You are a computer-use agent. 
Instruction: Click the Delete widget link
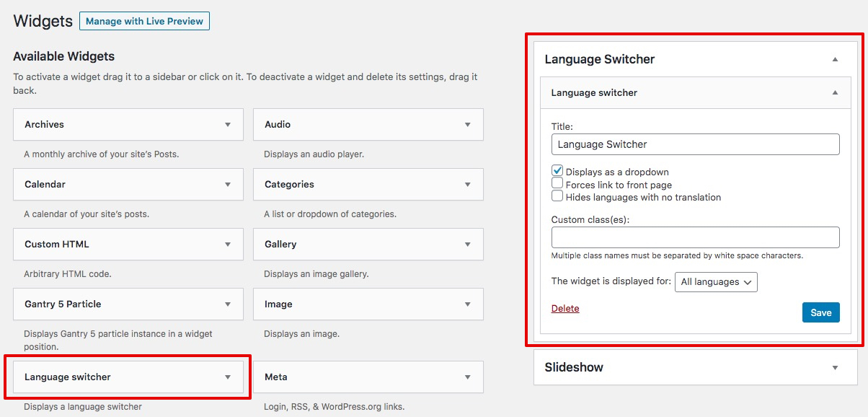point(565,309)
